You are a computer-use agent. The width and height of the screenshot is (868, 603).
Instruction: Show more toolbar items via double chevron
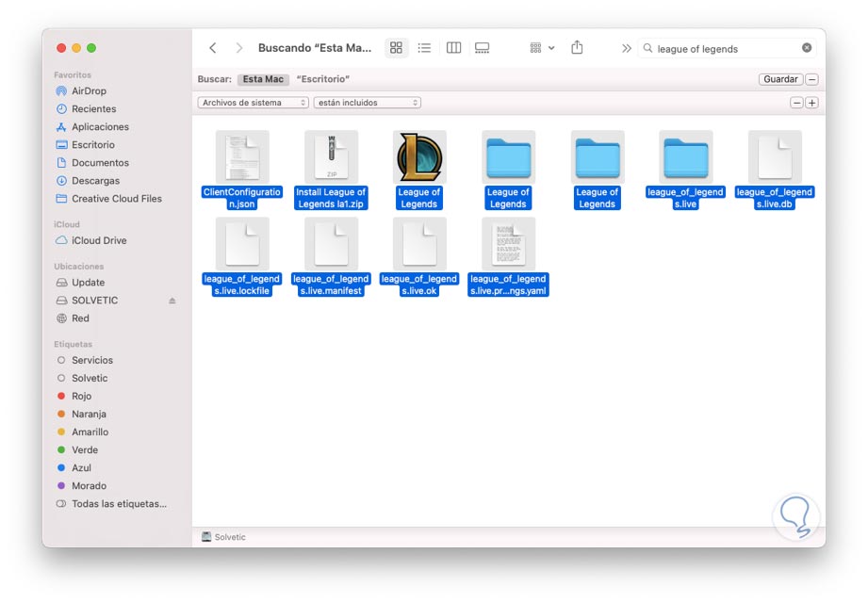626,48
